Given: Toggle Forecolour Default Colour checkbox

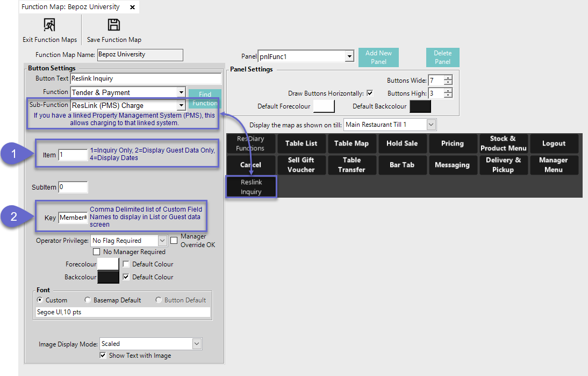Looking at the screenshot, I should tap(126, 264).
